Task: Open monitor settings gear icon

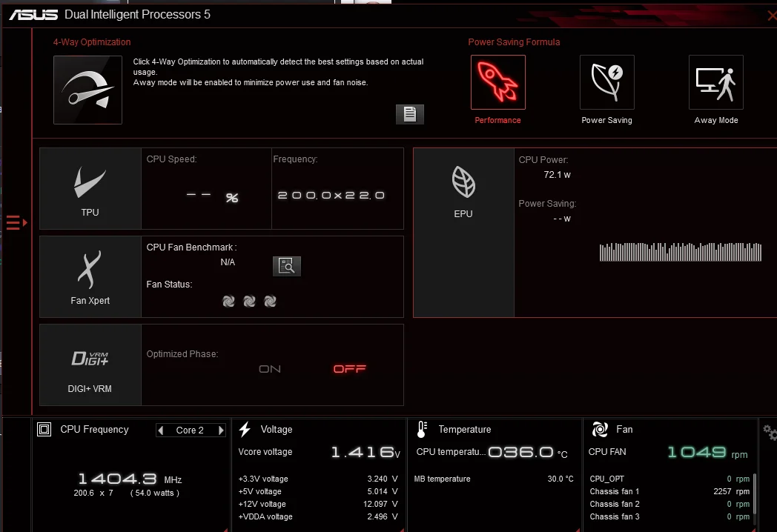Action: pos(770,433)
